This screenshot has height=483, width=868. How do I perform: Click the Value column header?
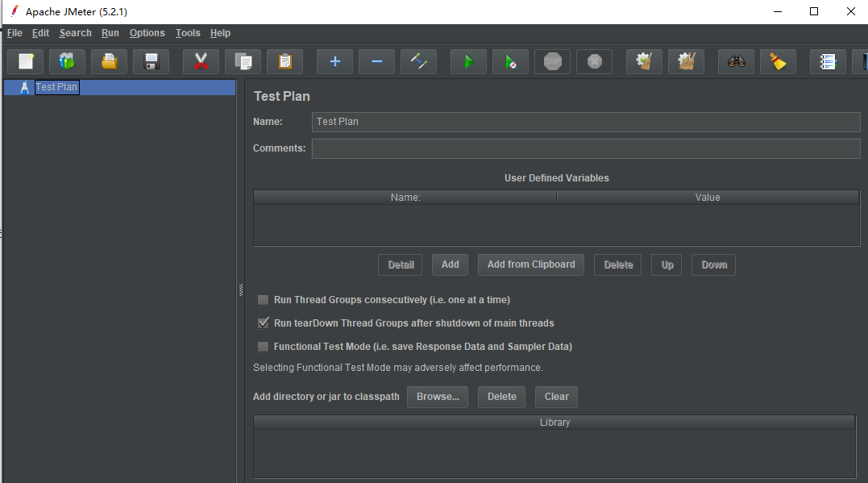[x=708, y=198]
